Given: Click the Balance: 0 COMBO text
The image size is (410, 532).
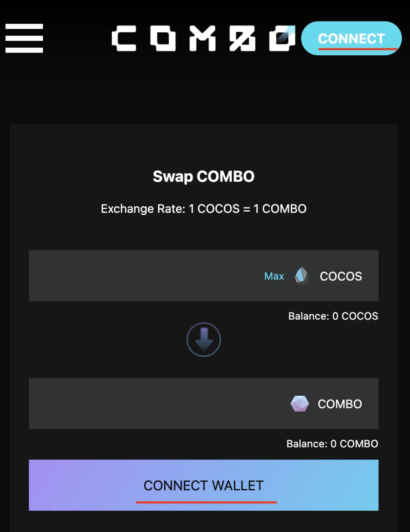Looking at the screenshot, I should (x=332, y=444).
